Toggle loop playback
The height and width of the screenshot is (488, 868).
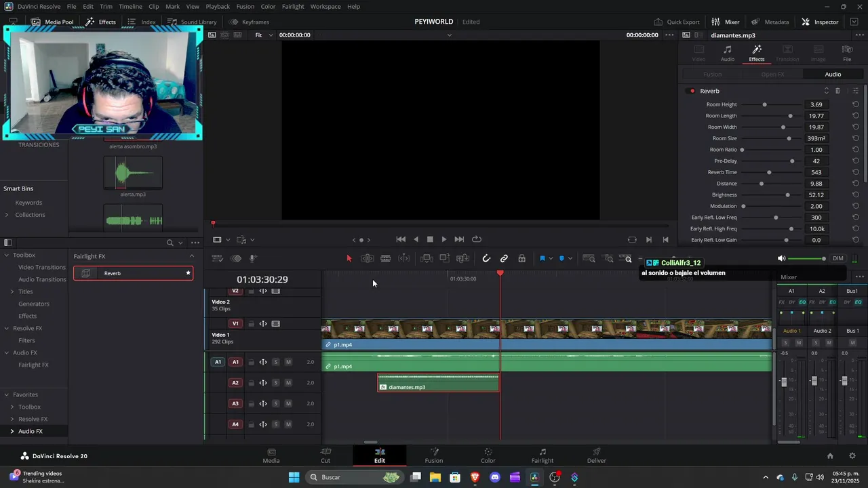tap(477, 239)
